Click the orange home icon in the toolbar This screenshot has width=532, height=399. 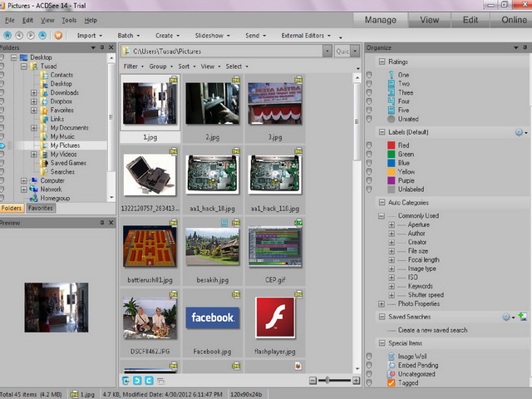[x=58, y=36]
